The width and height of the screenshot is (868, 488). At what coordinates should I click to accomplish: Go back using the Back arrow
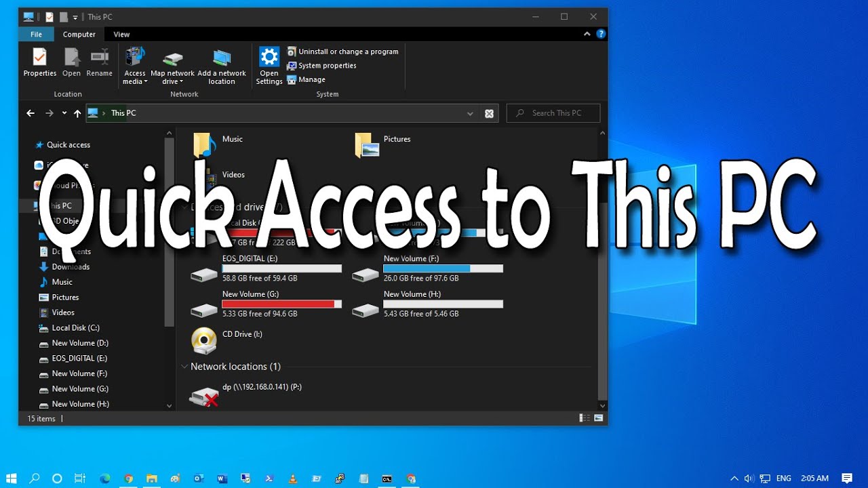click(x=31, y=113)
